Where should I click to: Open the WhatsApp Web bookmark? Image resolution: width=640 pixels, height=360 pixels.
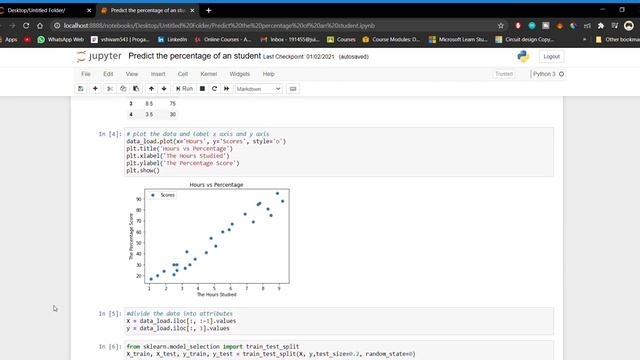pyautogui.click(x=60, y=40)
